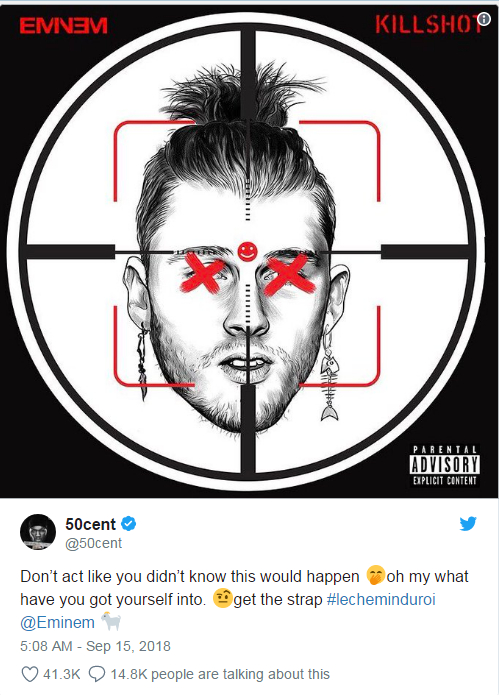Click the red EMINEM logo on the artwork
499x695 pixels.
[63, 26]
